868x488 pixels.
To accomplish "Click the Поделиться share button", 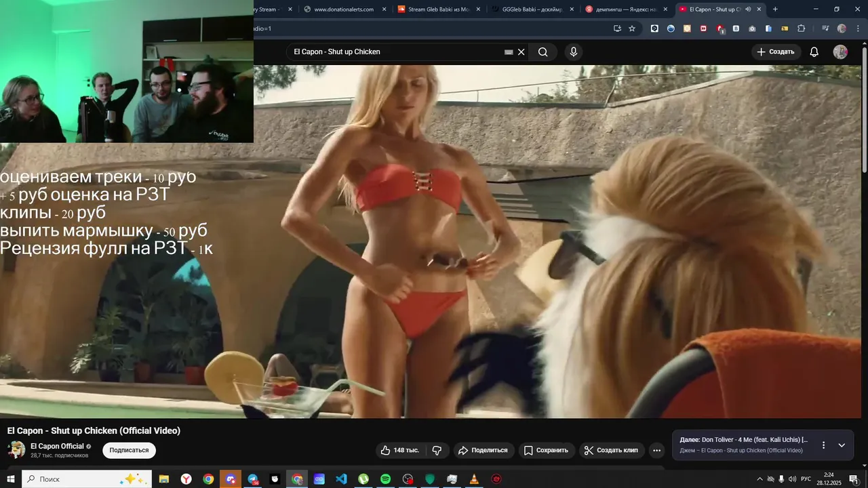I will coord(483,450).
